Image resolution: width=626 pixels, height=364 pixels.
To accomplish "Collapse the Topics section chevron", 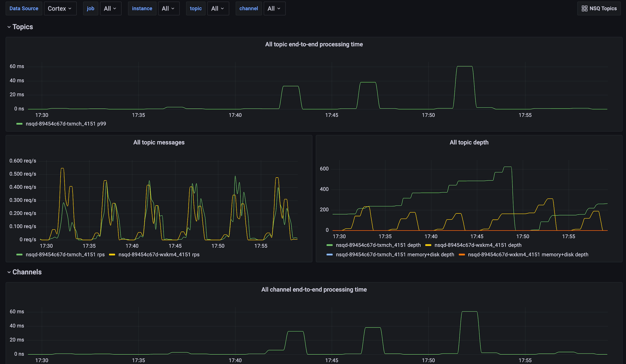I will click(9, 27).
